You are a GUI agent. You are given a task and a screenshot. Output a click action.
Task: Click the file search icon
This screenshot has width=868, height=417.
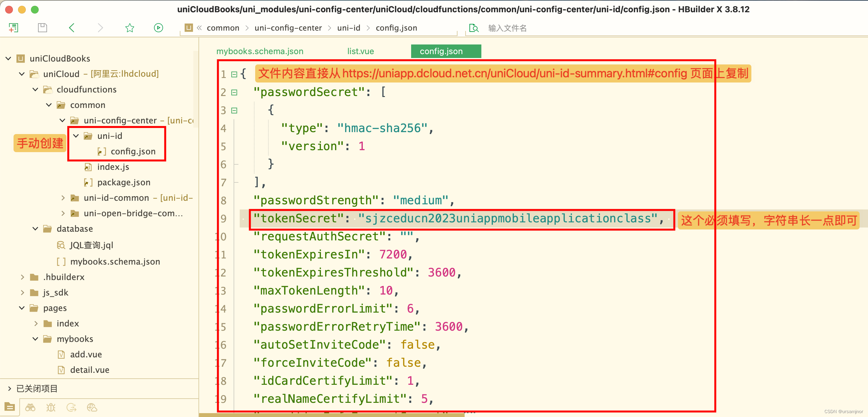click(474, 28)
